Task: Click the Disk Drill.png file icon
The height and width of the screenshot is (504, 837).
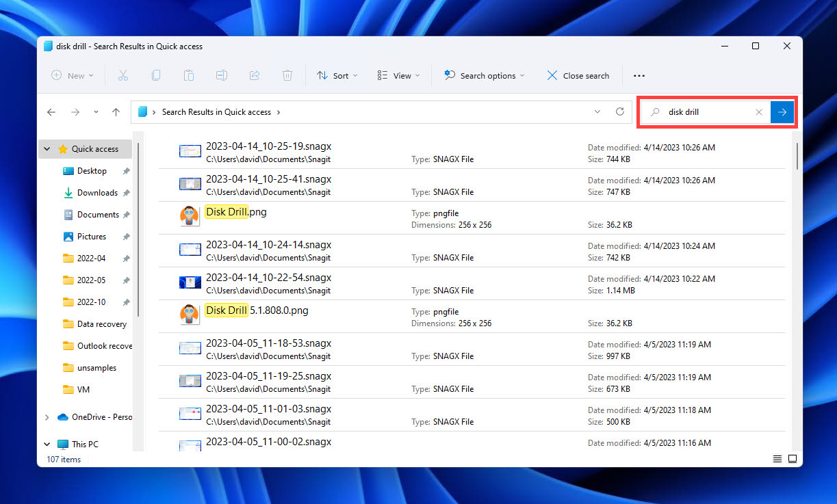Action: click(190, 216)
